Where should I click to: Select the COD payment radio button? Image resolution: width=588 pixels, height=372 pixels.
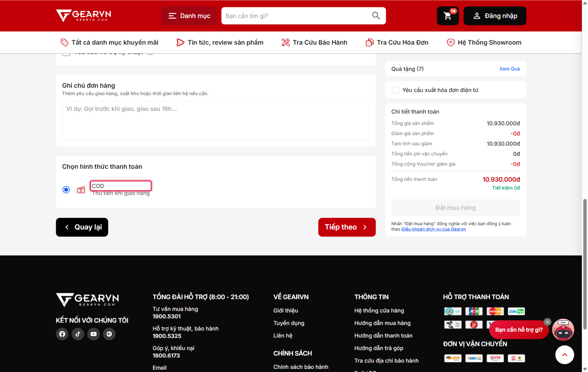(66, 190)
